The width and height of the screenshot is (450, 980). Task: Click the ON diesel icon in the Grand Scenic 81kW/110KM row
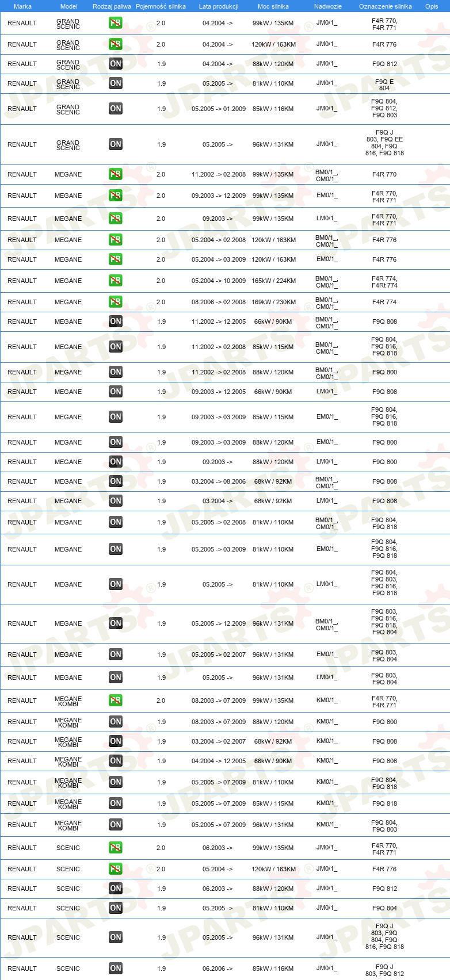pyautogui.click(x=116, y=83)
